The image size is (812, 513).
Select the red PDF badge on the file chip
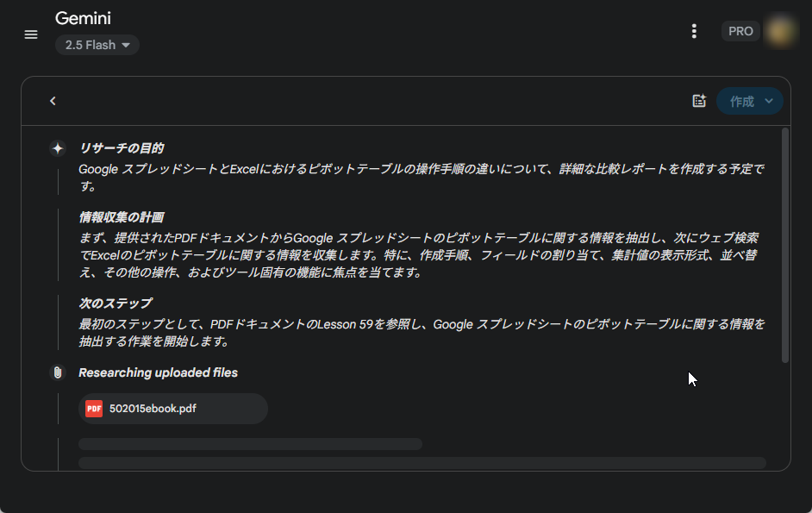95,408
